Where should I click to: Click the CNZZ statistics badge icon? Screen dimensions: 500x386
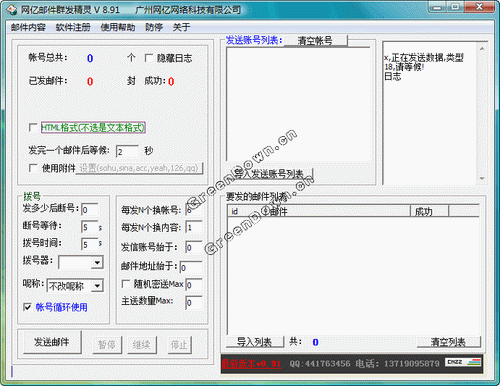point(463,362)
